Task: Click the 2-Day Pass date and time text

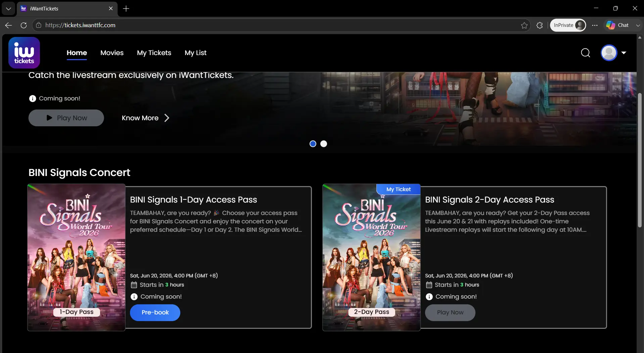Action: point(469,275)
